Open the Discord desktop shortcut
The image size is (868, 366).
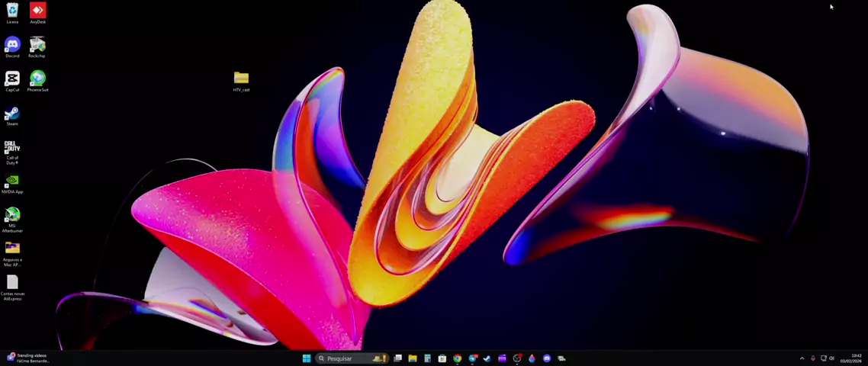coord(12,45)
